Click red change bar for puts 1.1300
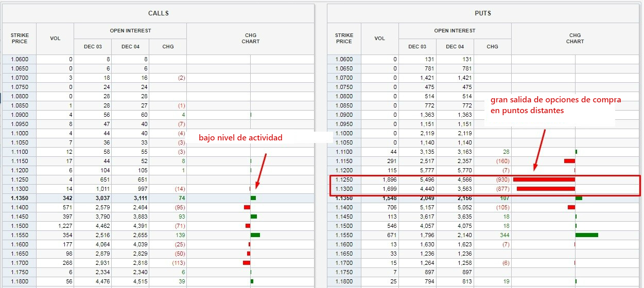The image size is (644, 288). [546, 189]
